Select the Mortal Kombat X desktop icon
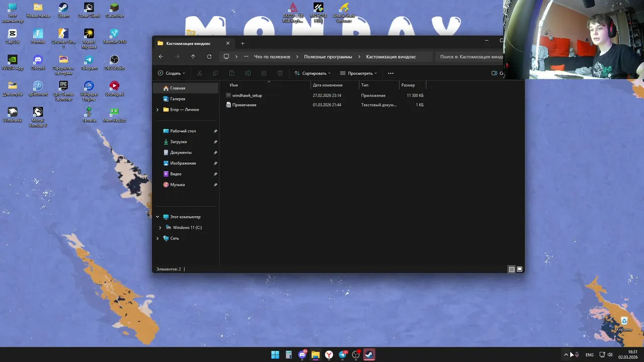The height and width of the screenshot is (362, 644). click(38, 117)
